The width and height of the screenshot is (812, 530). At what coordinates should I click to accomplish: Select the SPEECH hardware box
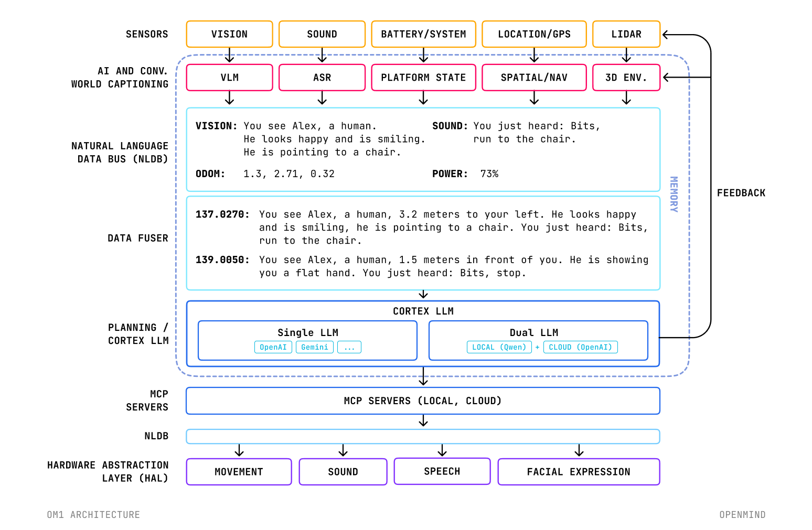tap(442, 471)
